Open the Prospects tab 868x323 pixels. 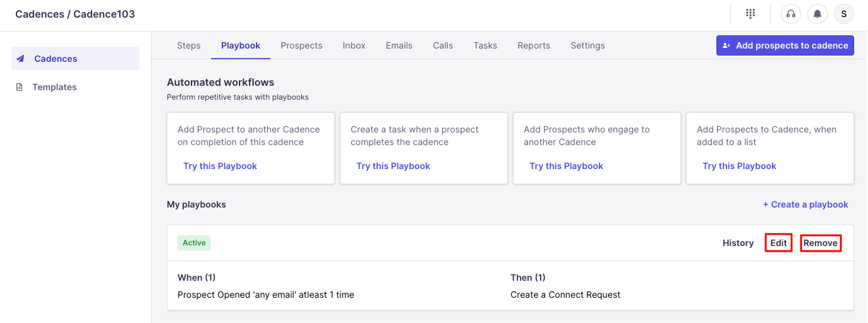[x=301, y=45]
